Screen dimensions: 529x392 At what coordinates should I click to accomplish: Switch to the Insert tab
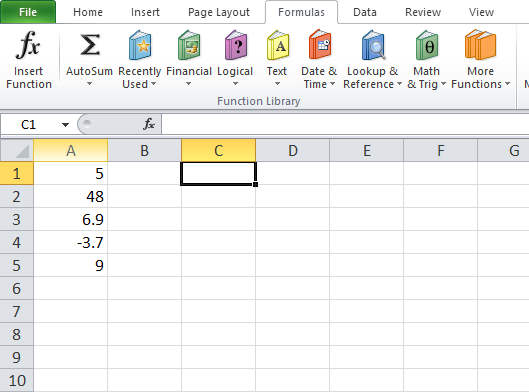(145, 12)
